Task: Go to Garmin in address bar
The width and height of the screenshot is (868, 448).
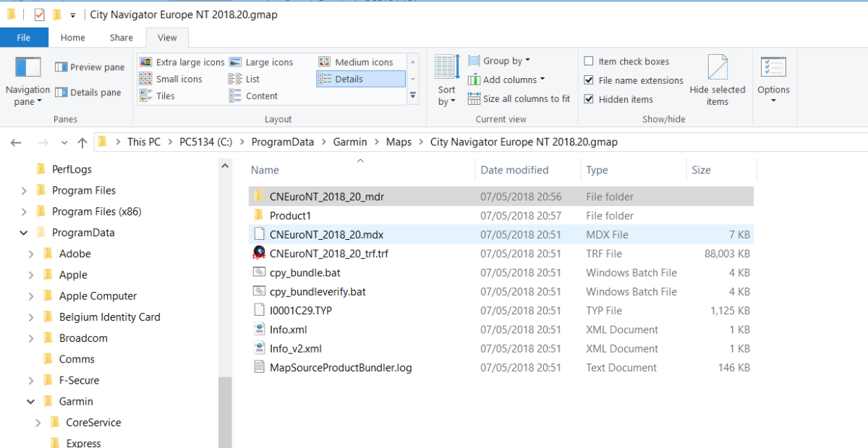Action: tap(350, 142)
